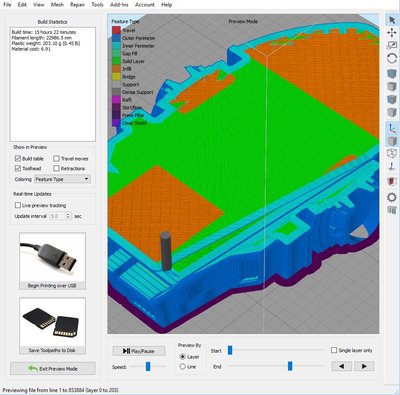
Task: Open the Edit menu
Action: click(22, 5)
